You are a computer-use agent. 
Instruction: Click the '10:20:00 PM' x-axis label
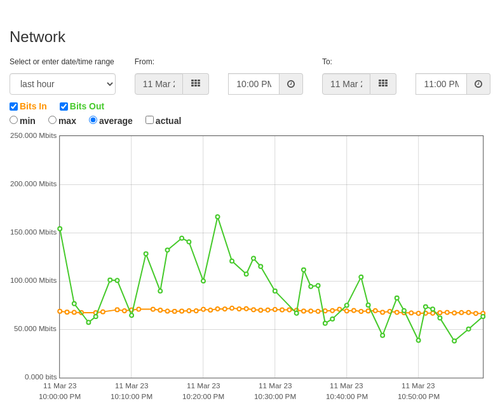(x=203, y=397)
